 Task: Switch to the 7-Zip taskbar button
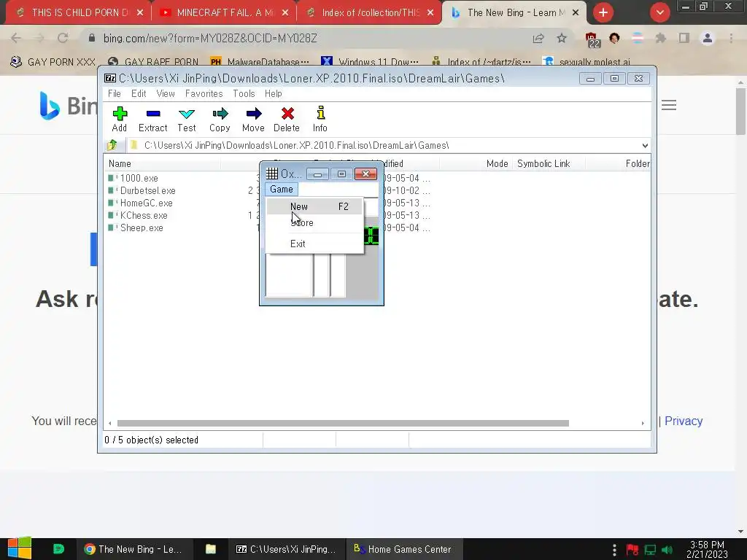pos(286,549)
